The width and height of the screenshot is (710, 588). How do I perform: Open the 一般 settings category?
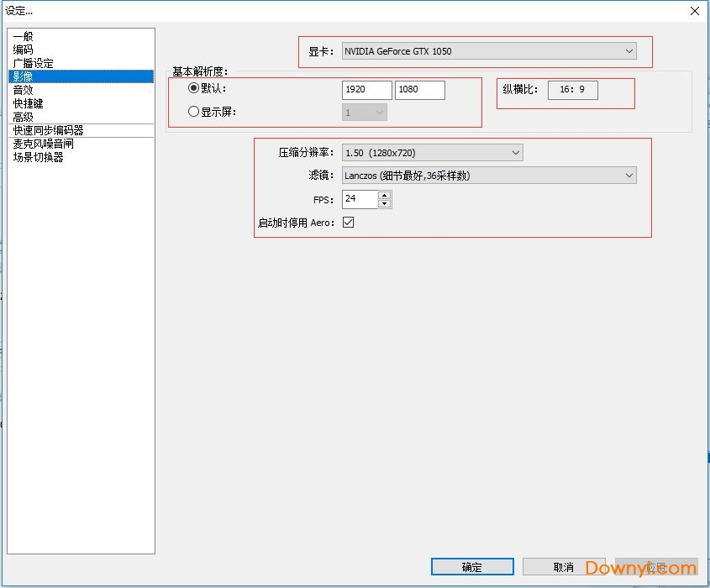coord(24,37)
